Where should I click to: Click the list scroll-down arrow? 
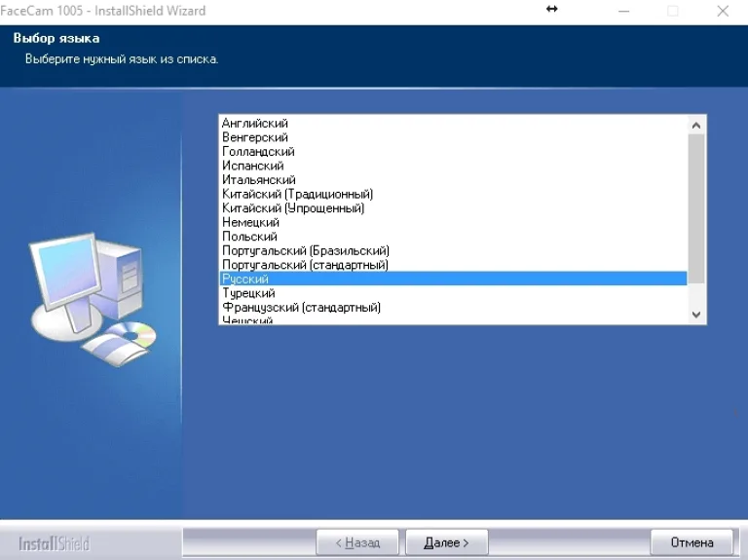(x=696, y=315)
